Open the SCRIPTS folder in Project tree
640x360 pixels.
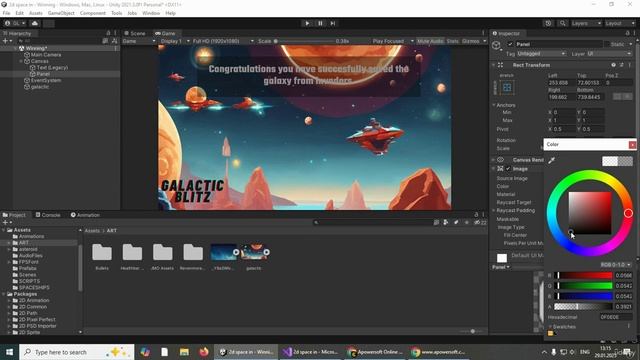pos(29,281)
